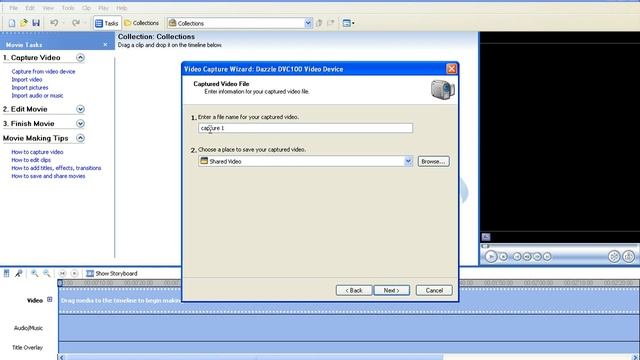Click the timeline Zoom In magnifier
This screenshot has height=360, width=640.
(35, 273)
